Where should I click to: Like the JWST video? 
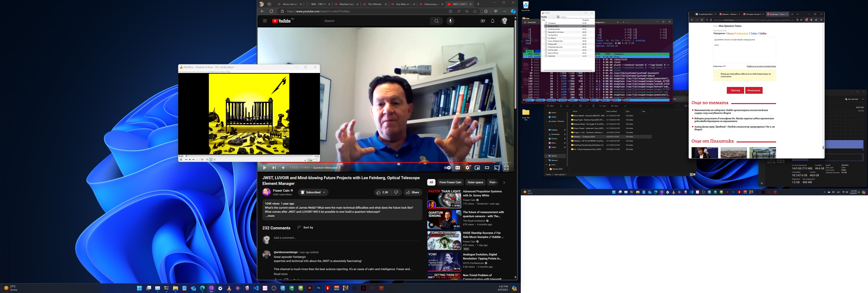point(382,192)
